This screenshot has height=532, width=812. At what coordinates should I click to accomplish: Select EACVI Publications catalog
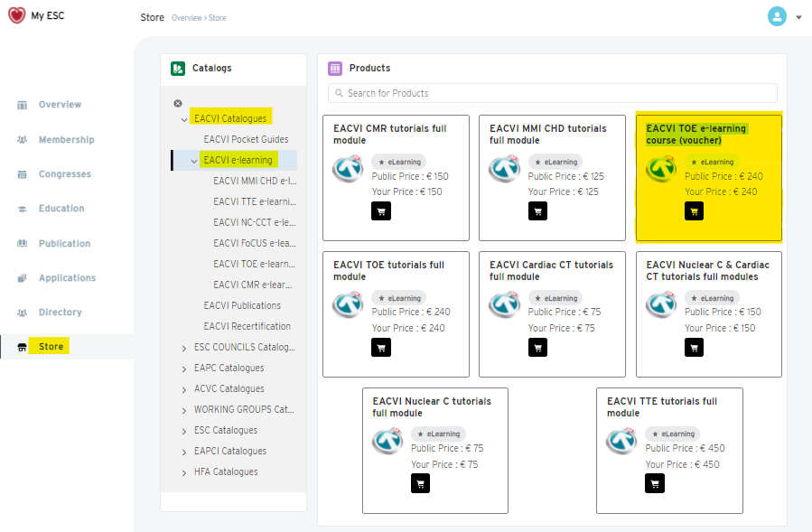pos(242,305)
